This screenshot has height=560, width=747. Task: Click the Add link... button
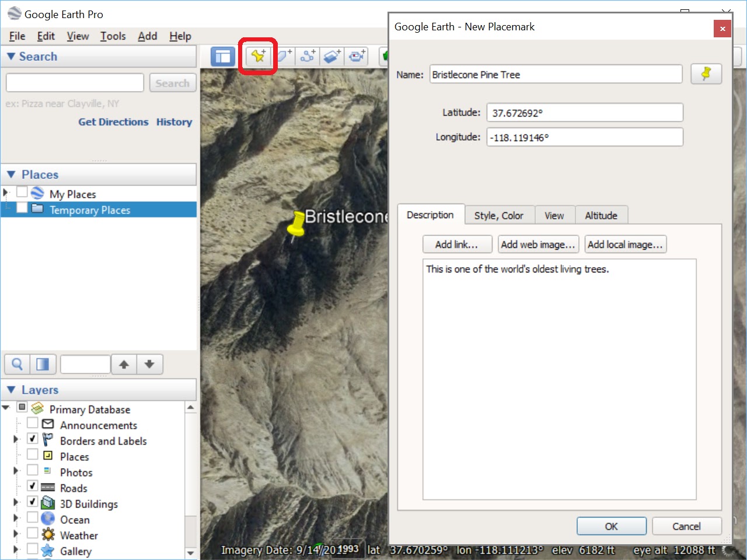457,244
